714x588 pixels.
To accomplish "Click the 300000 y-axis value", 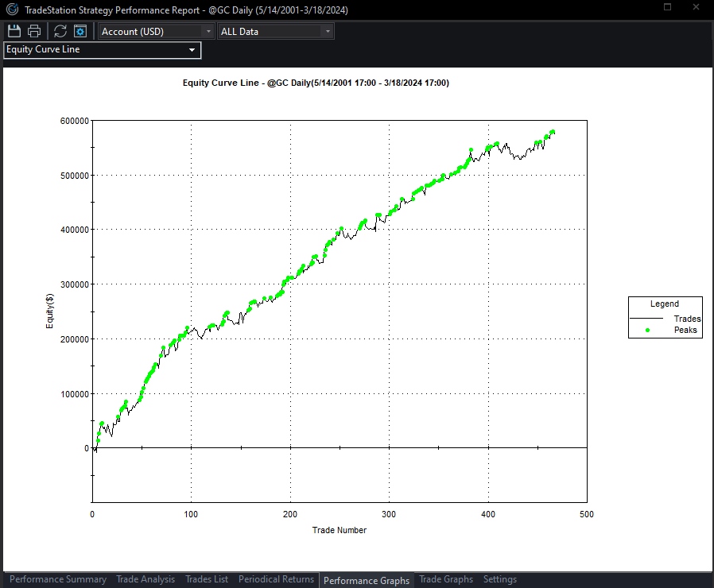I will point(74,285).
